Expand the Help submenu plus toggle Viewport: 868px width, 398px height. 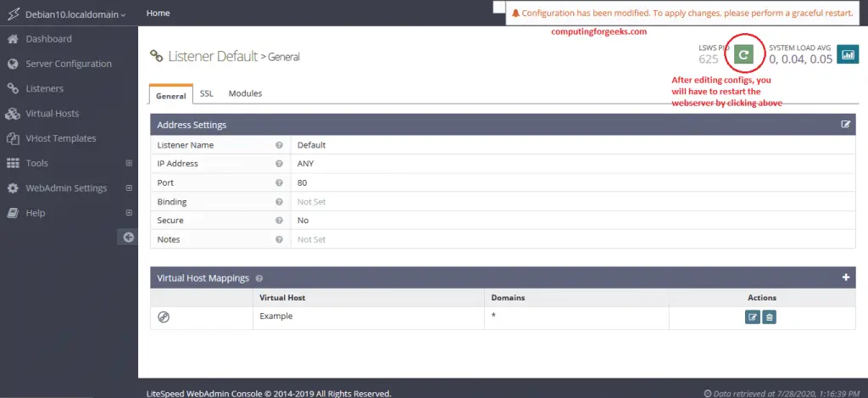pyautogui.click(x=129, y=213)
